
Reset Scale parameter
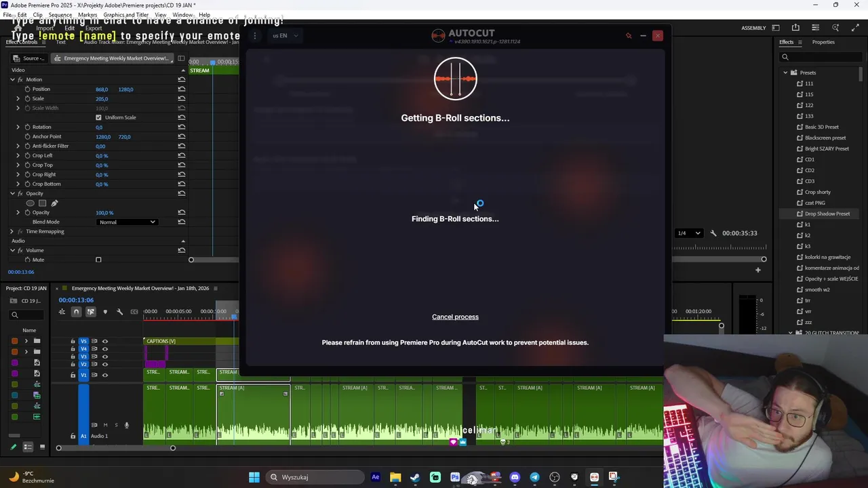click(x=182, y=98)
